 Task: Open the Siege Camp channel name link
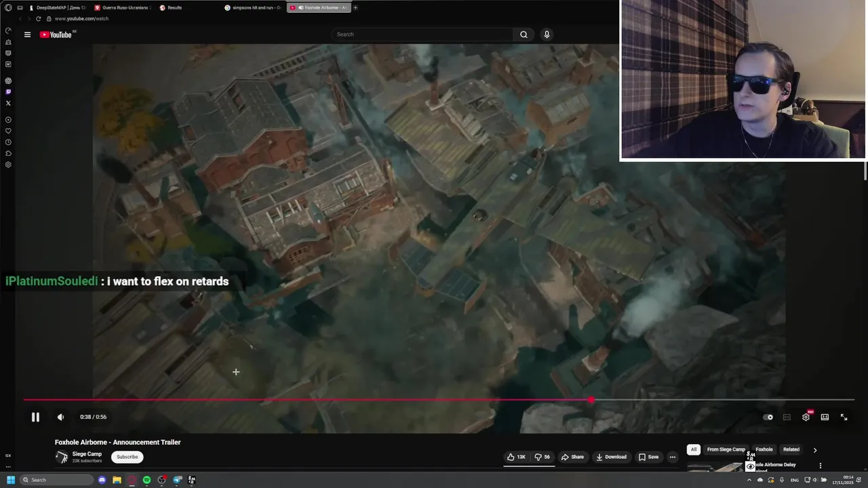coord(87,454)
